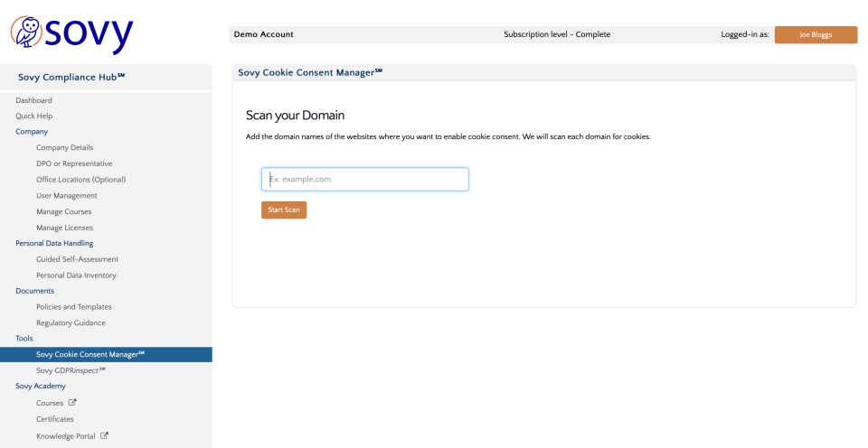Click the Sovy owl logo

[72, 33]
